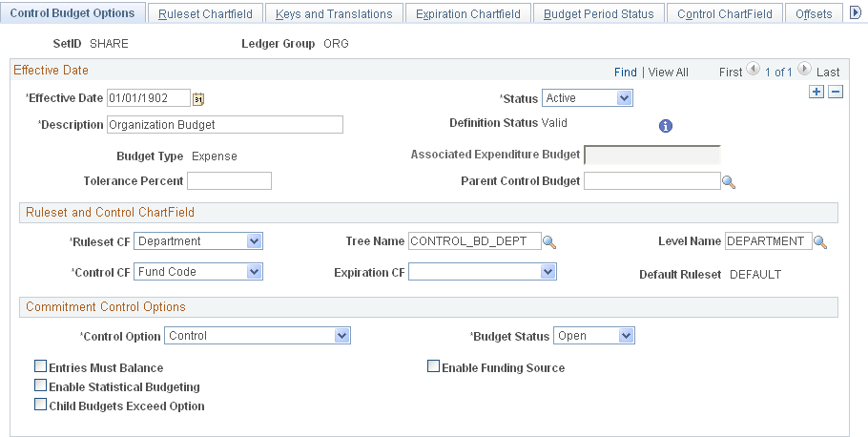Show next row using right arrow

point(805,70)
